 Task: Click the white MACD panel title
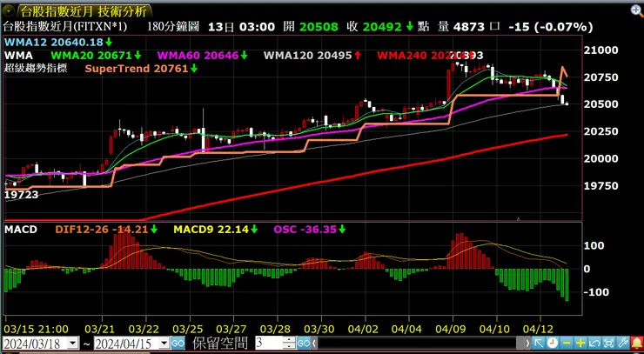pyautogui.click(x=21, y=230)
